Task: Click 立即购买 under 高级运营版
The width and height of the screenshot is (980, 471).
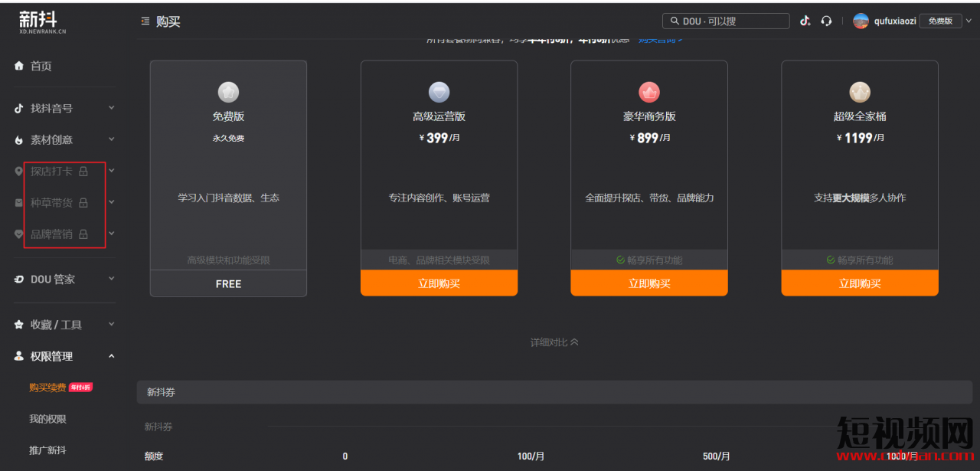Action: 439,283
